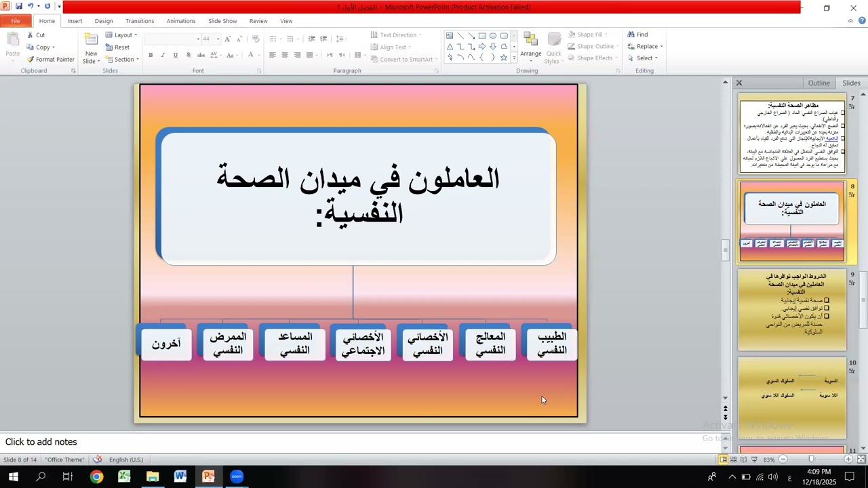Expand the Shapes gallery More arrow
868x488 pixels.
click(514, 59)
